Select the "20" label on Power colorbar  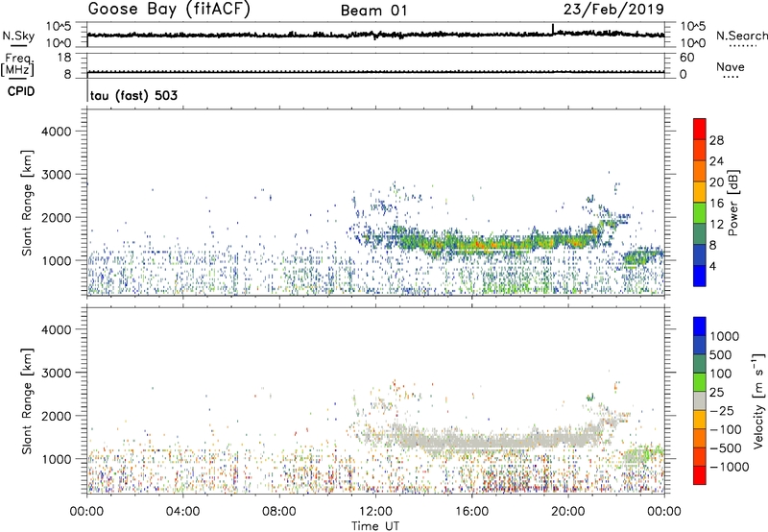click(x=716, y=182)
